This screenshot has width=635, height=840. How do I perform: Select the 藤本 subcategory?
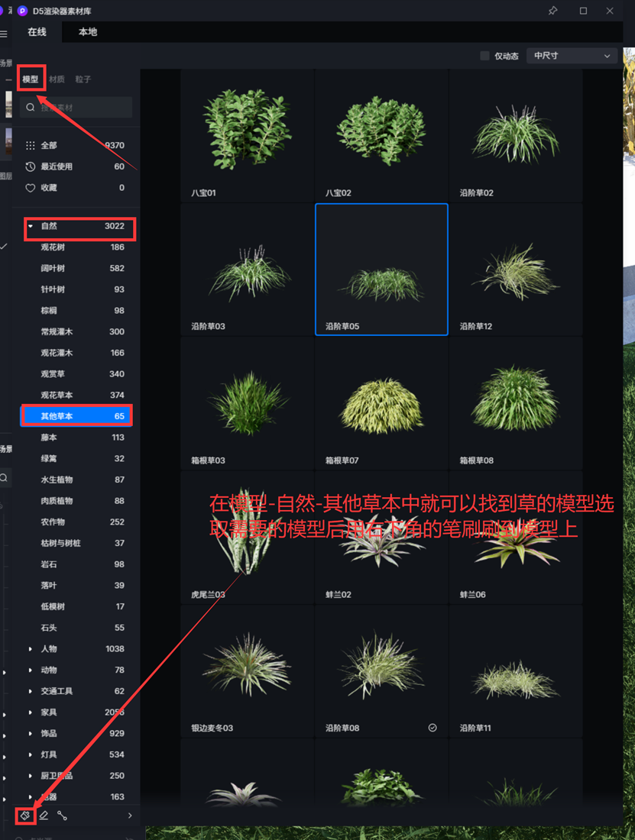coord(76,437)
